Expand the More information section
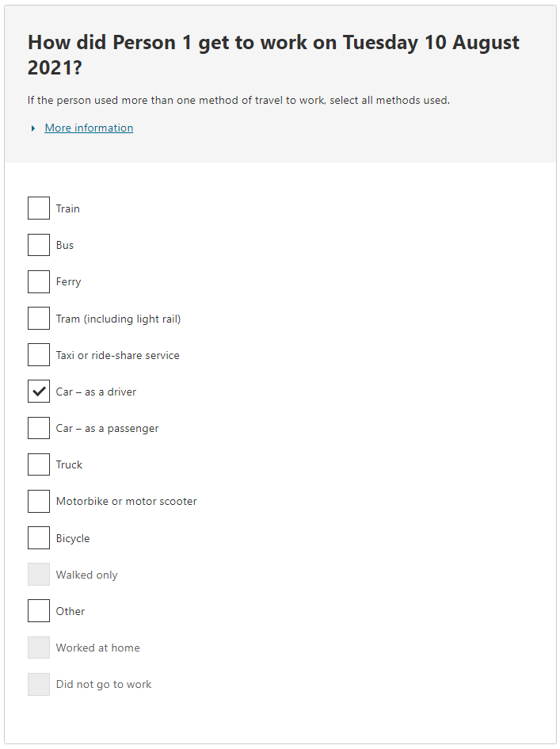This screenshot has width=560, height=749. (x=89, y=128)
